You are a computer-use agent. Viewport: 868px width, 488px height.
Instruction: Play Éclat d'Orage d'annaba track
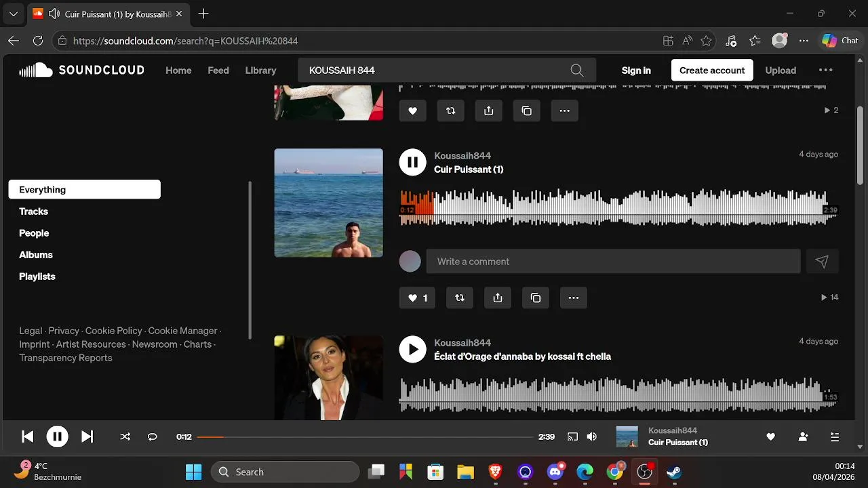click(412, 350)
